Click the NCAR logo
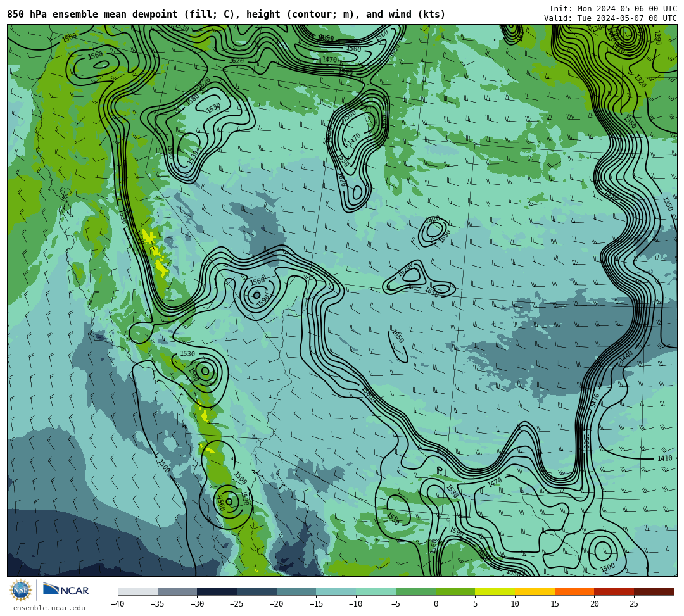Viewport: 684px width, 616px height. click(x=66, y=590)
